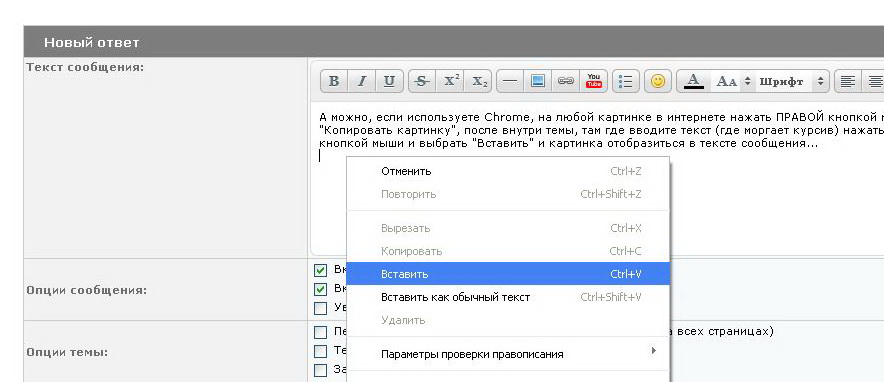Click the 'Опции темы:' label
This screenshot has height=382, width=884.
click(x=67, y=352)
